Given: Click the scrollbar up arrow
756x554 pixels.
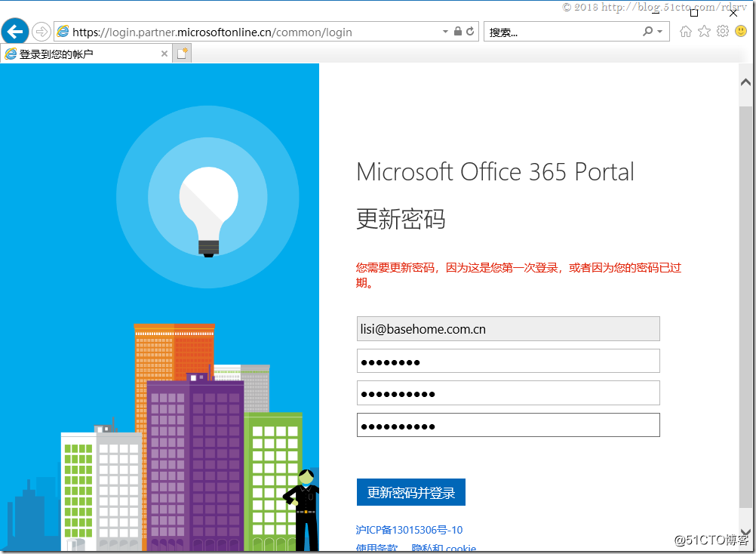Looking at the screenshot, I should pyautogui.click(x=745, y=82).
